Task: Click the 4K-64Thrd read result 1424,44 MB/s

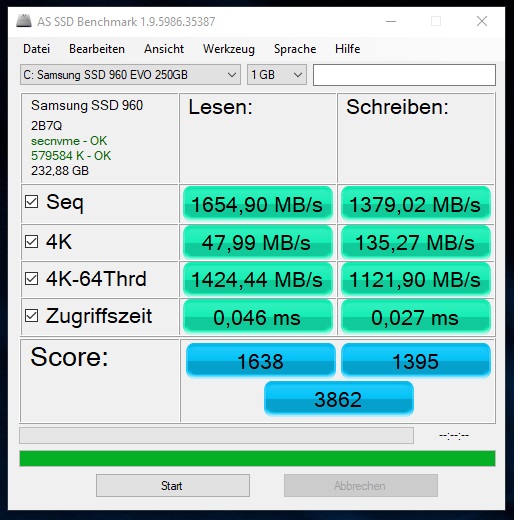Action: [x=258, y=279]
